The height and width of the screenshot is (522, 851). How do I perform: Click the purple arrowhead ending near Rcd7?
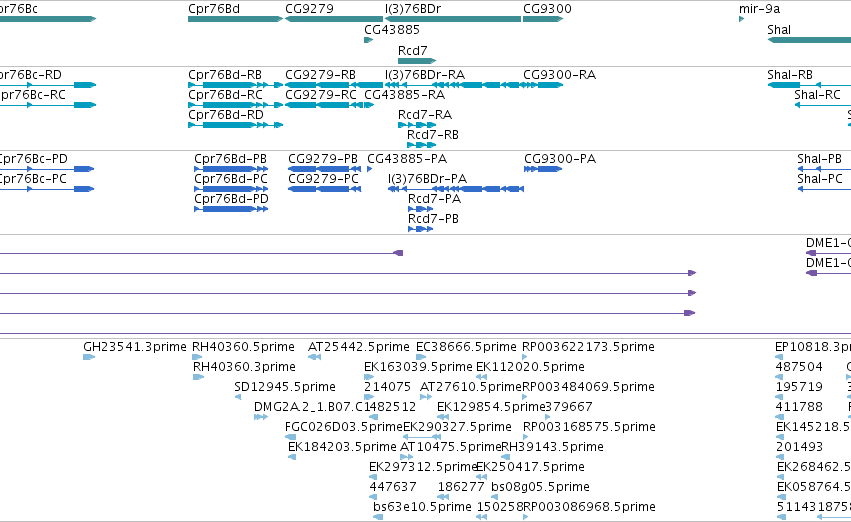tap(398, 253)
